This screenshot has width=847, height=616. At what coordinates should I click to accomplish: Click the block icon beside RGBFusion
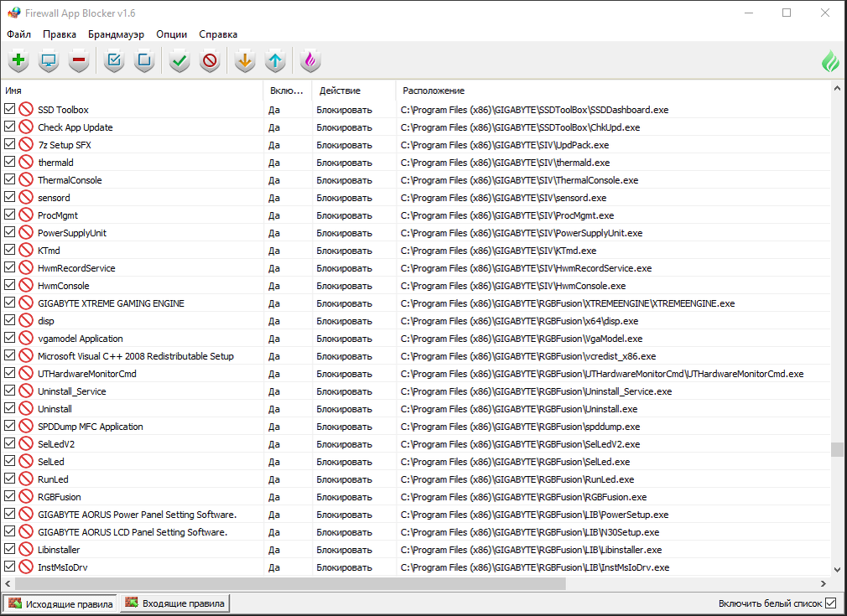click(26, 497)
